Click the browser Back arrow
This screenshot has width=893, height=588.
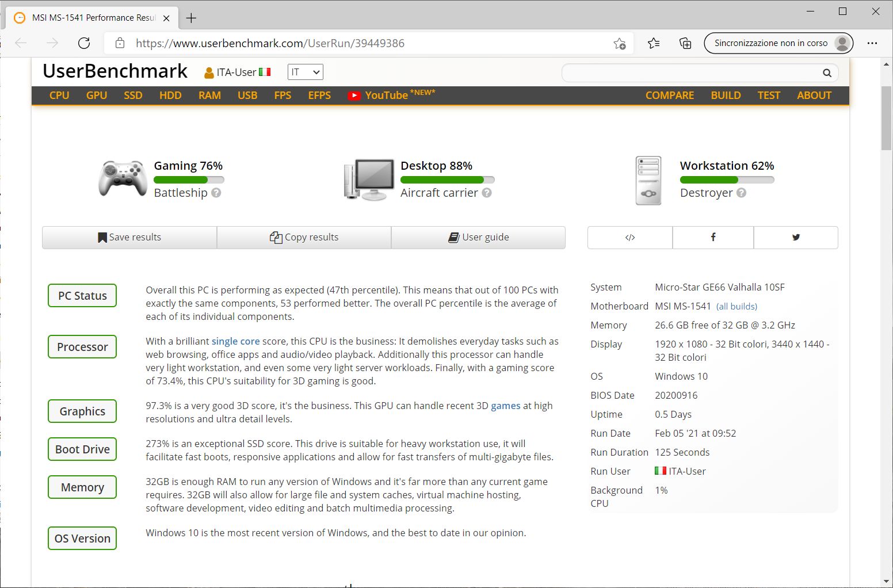(21, 43)
